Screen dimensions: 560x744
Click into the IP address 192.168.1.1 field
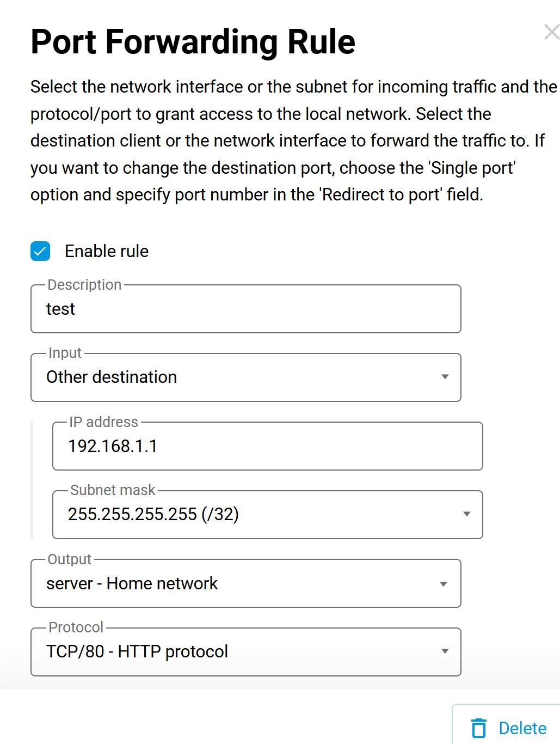click(267, 447)
